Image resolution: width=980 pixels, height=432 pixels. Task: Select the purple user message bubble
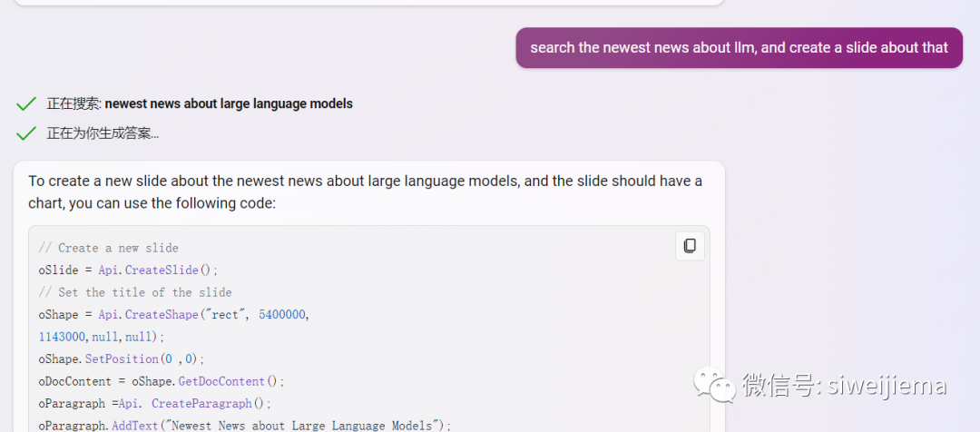coord(739,48)
